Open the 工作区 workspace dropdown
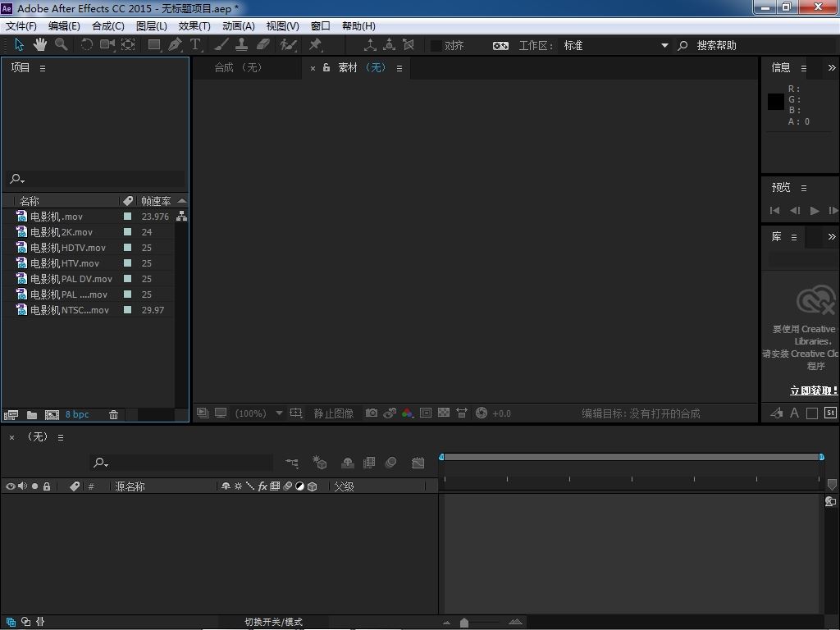Viewport: 840px width, 630px height. click(x=614, y=46)
